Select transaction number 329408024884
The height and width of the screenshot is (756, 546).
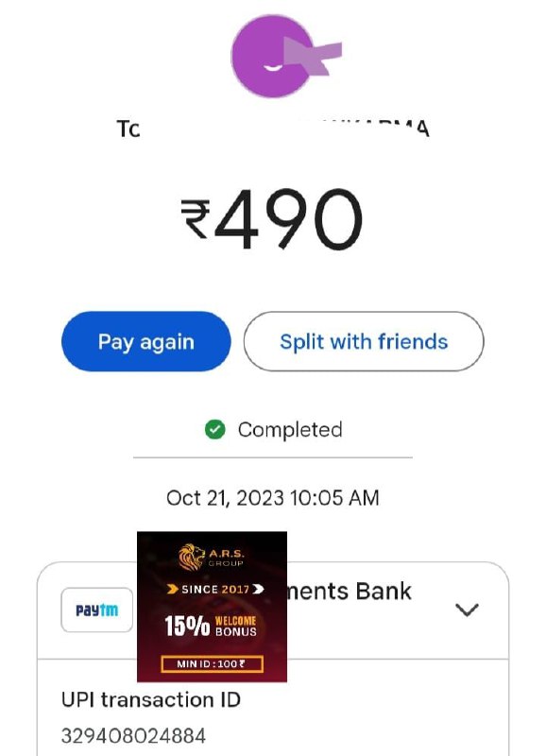tap(133, 736)
